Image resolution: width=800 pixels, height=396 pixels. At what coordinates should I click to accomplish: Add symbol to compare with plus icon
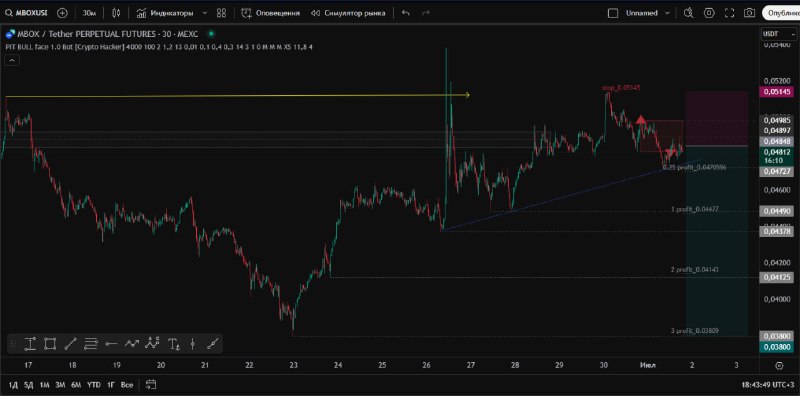pos(62,13)
